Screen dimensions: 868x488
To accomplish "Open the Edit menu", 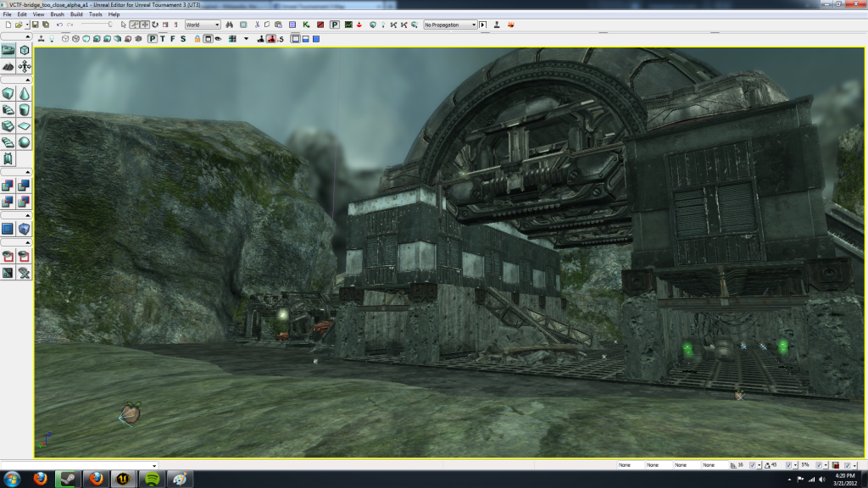I will 21,14.
